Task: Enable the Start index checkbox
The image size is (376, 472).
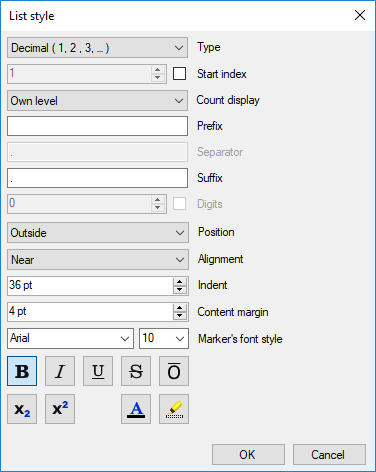Action: (179, 74)
